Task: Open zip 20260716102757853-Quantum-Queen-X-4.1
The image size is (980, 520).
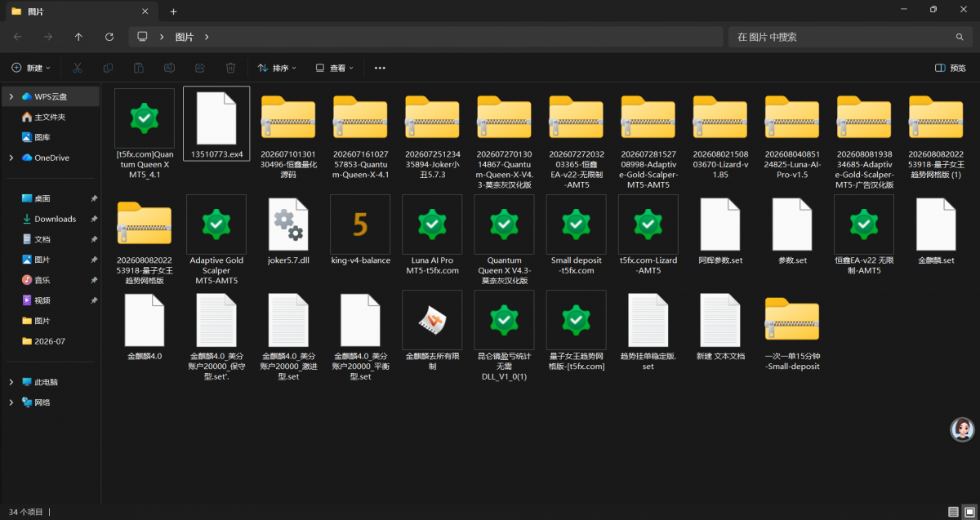Action: pyautogui.click(x=360, y=137)
